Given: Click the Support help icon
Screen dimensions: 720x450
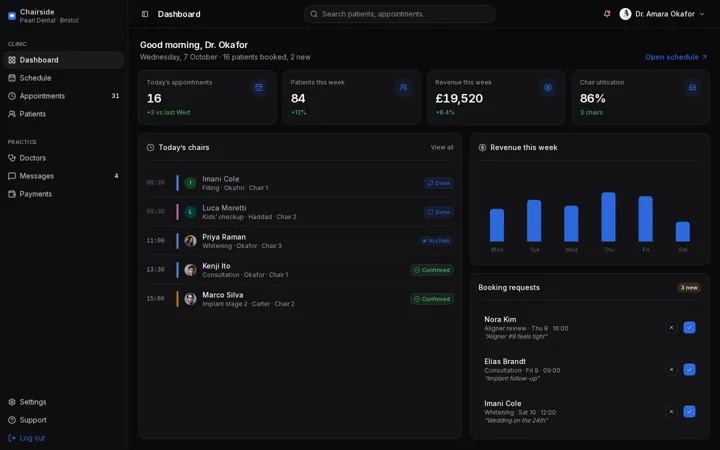Looking at the screenshot, I should pyautogui.click(x=12, y=420).
